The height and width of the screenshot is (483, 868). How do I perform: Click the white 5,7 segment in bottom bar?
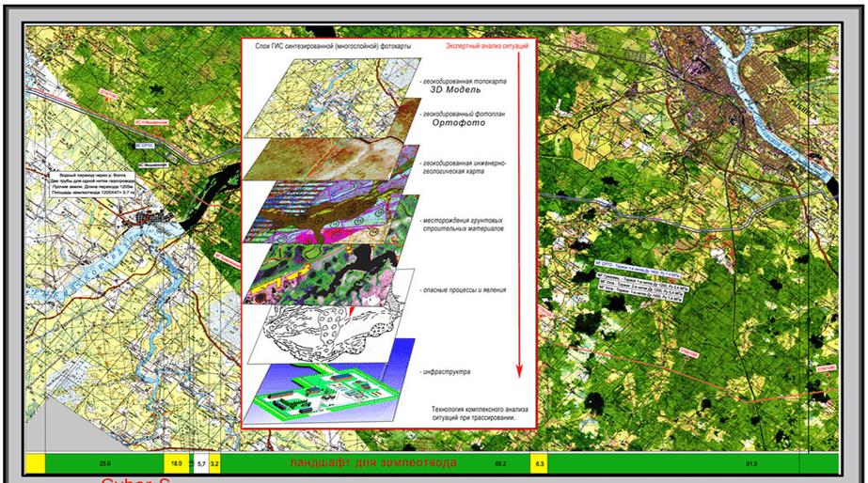200,464
